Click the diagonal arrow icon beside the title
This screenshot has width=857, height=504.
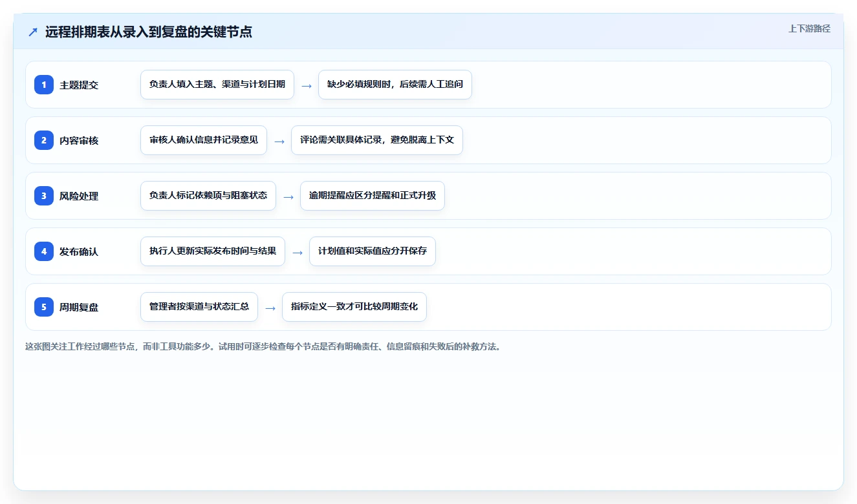coord(33,32)
